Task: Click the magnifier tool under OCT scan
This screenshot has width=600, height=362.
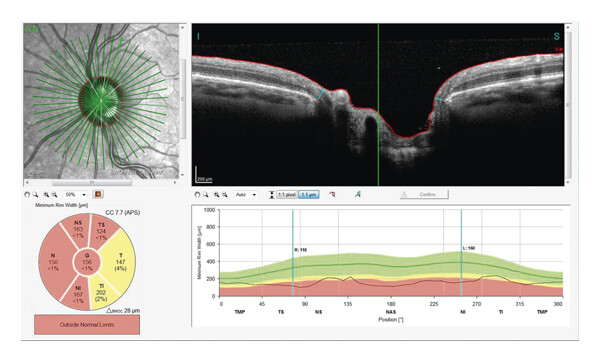Action: [205, 195]
